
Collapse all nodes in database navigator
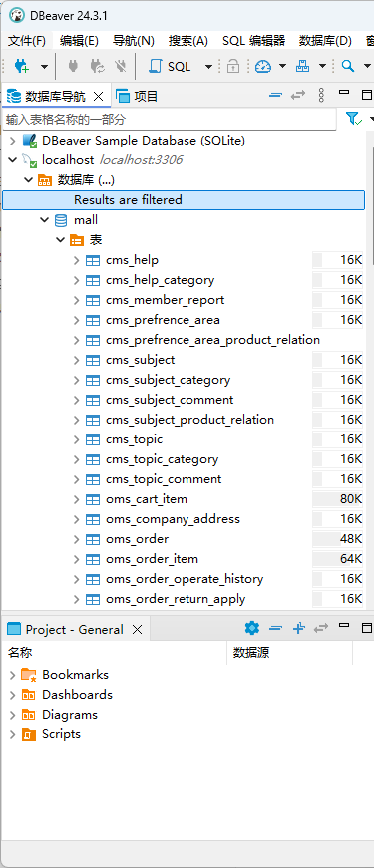pyautogui.click(x=275, y=96)
